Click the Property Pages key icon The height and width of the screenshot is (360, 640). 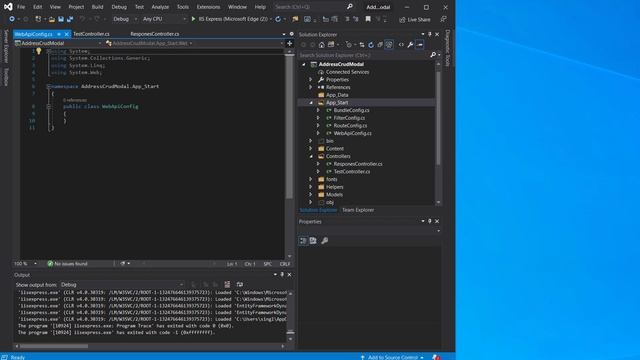pyautogui.click(x=324, y=241)
